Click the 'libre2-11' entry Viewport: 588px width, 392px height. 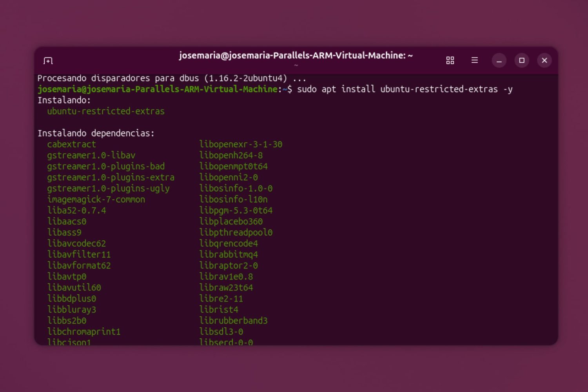[221, 298]
